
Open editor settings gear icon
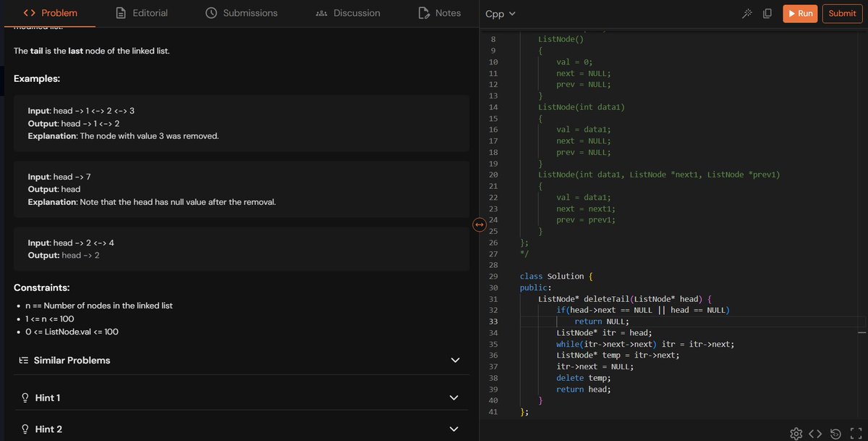tap(796, 433)
